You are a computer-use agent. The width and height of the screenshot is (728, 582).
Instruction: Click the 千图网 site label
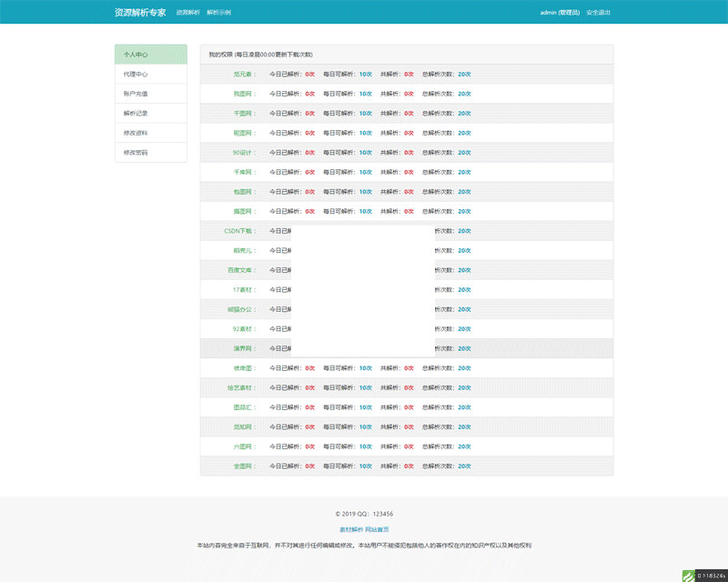click(242, 114)
